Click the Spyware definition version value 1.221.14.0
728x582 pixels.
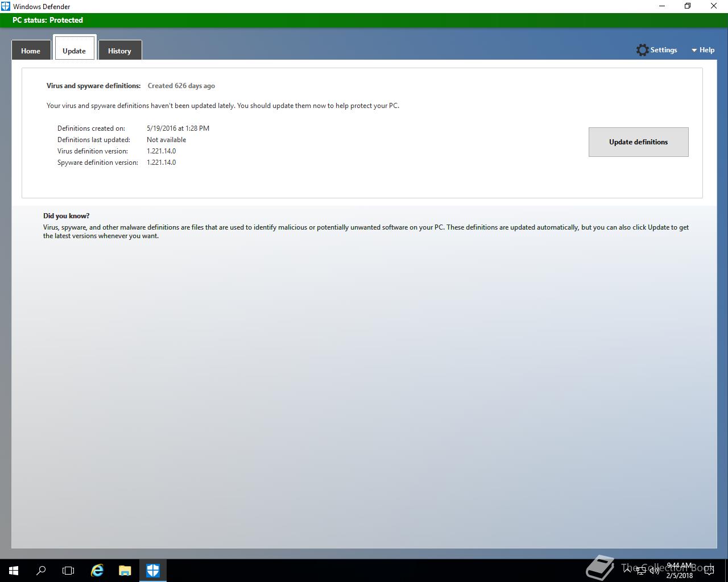coord(161,163)
